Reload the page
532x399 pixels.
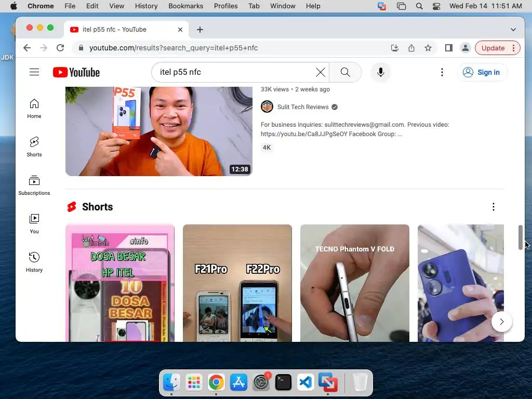[60, 48]
